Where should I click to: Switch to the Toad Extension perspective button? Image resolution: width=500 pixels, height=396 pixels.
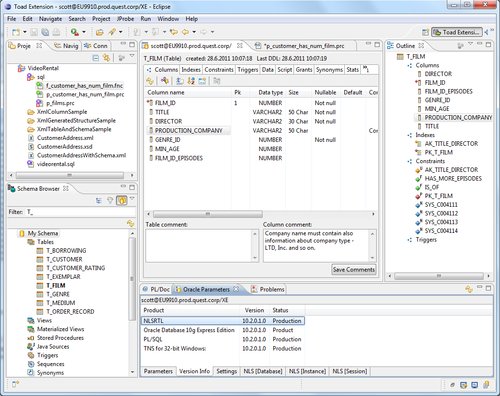(457, 32)
